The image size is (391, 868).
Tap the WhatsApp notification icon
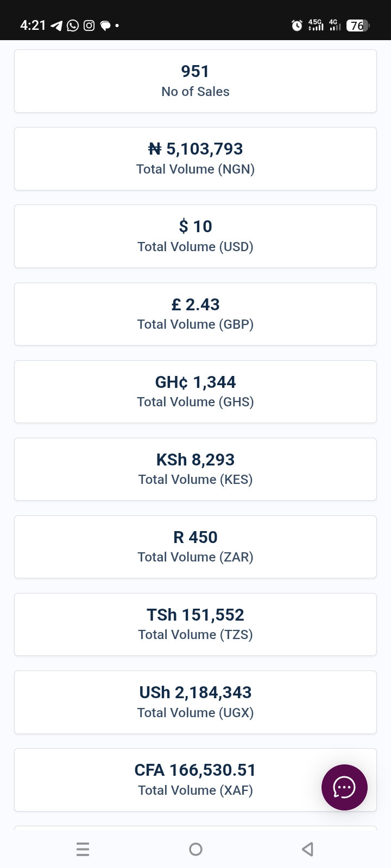73,25
